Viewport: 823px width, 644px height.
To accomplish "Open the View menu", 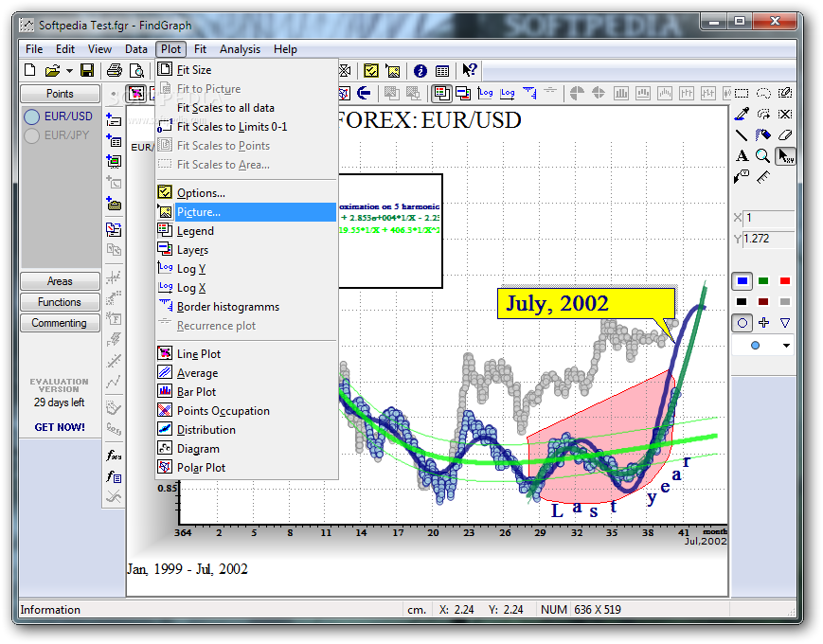I will pos(99,49).
